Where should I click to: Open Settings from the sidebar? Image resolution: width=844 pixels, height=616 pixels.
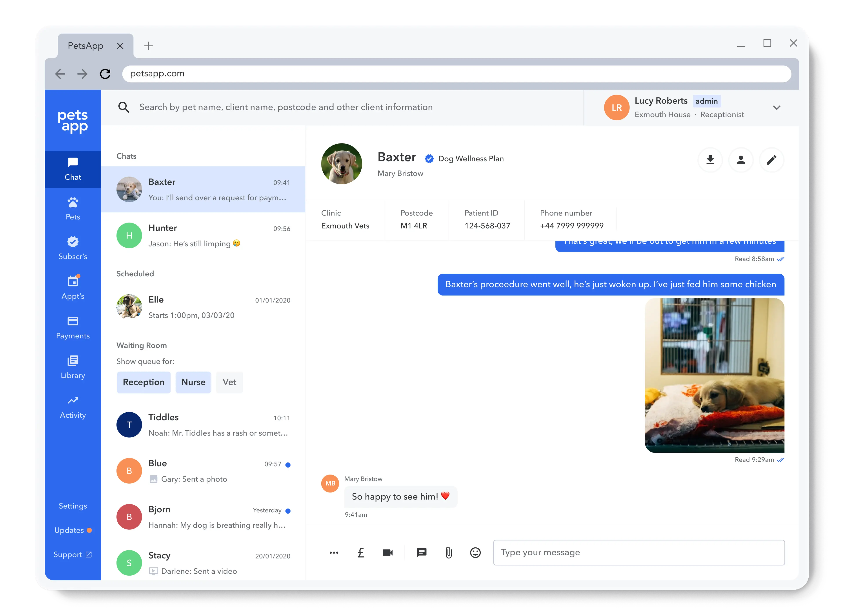click(73, 506)
